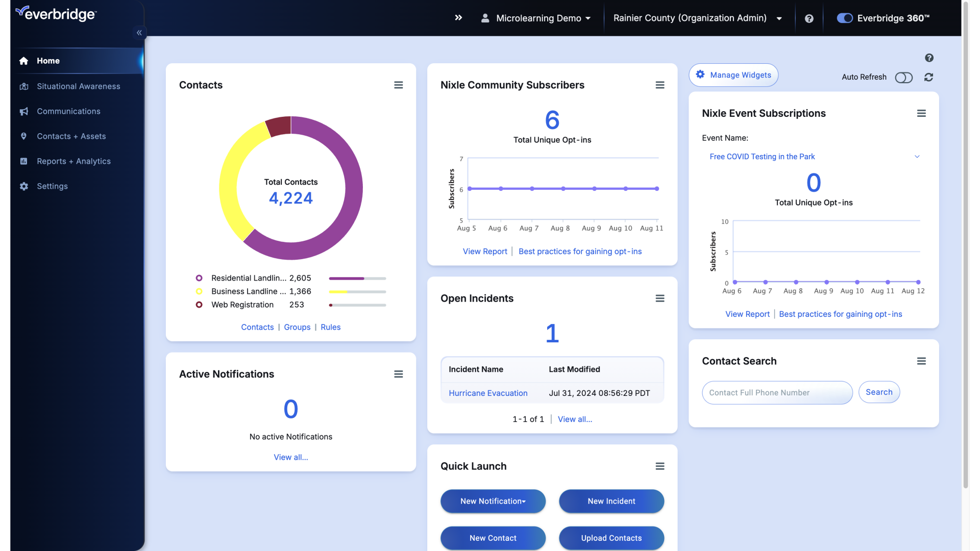Collapse the left navigation sidebar
This screenshot has width=980, height=551.
tap(139, 32)
